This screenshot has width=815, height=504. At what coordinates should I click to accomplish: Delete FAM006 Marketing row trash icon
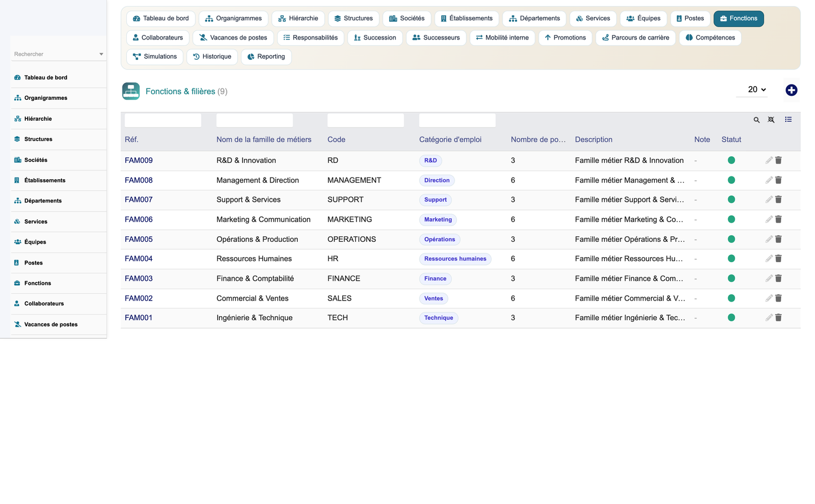(x=778, y=219)
